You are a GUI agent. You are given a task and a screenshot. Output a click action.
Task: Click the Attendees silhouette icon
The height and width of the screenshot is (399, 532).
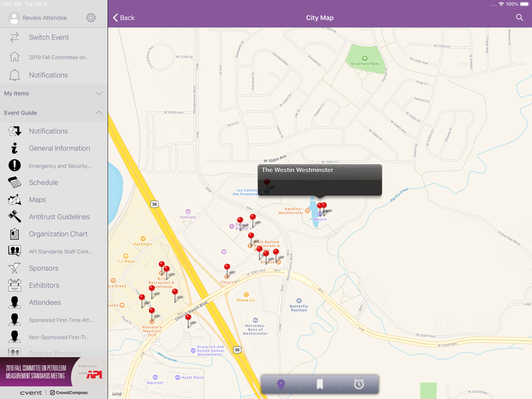pos(14,302)
